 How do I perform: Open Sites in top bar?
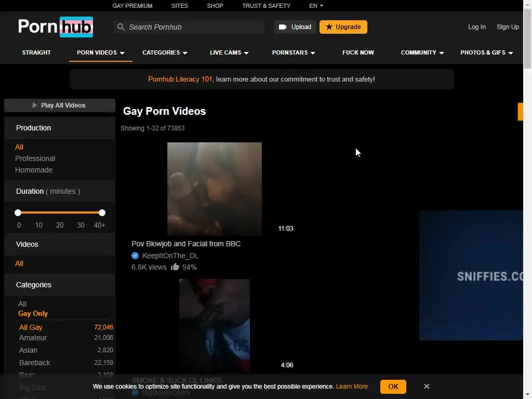[179, 6]
